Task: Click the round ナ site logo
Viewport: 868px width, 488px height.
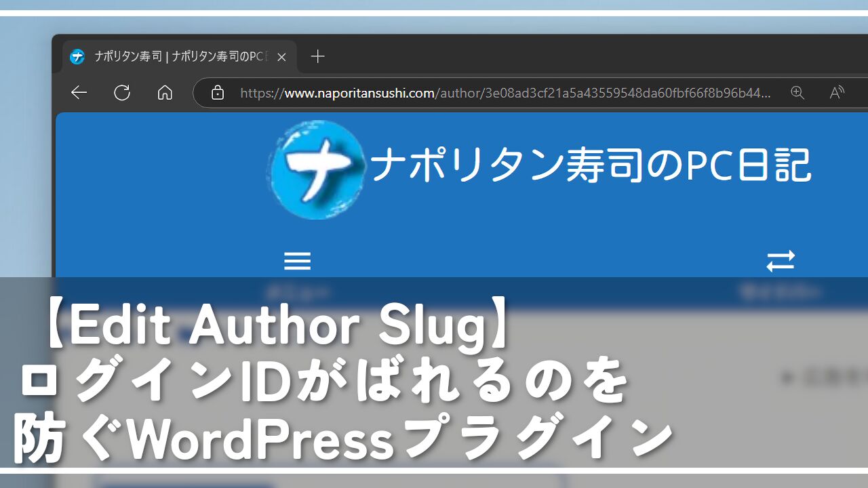Action: [x=316, y=169]
